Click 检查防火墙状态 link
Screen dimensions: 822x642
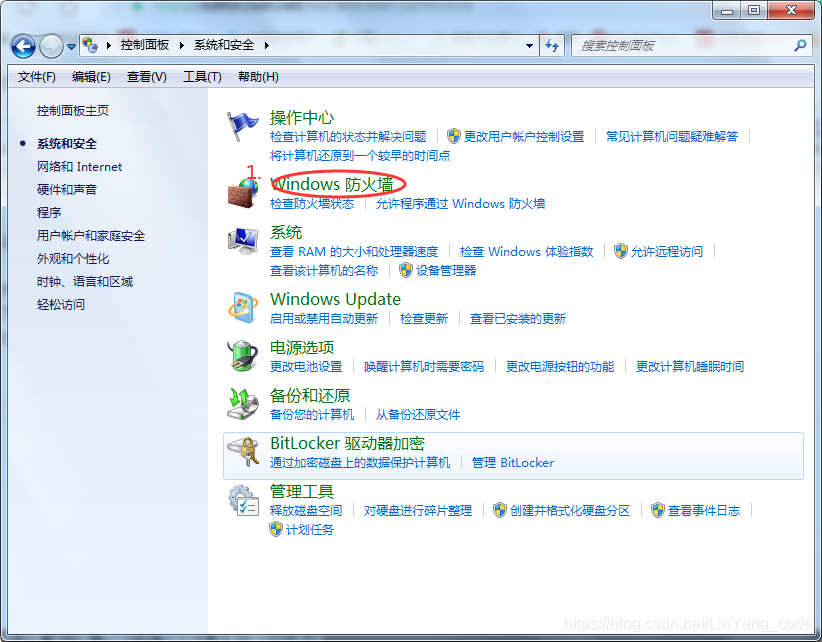pyautogui.click(x=312, y=203)
